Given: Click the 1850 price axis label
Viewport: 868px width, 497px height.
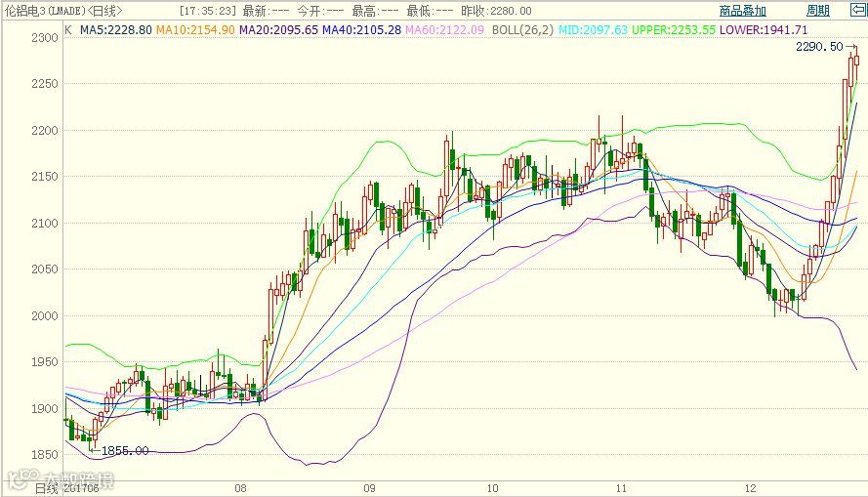Looking at the screenshot, I should (44, 454).
